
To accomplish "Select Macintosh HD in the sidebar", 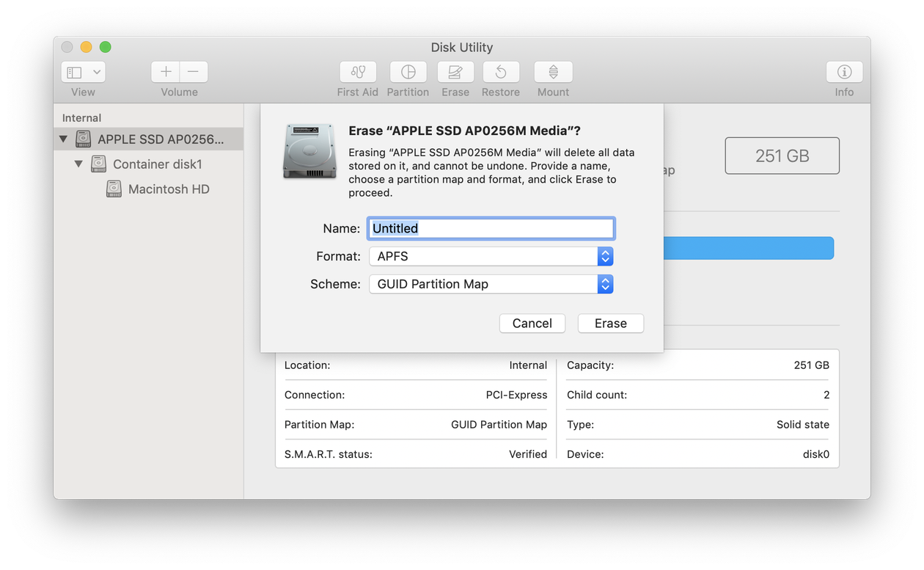I will pos(169,189).
